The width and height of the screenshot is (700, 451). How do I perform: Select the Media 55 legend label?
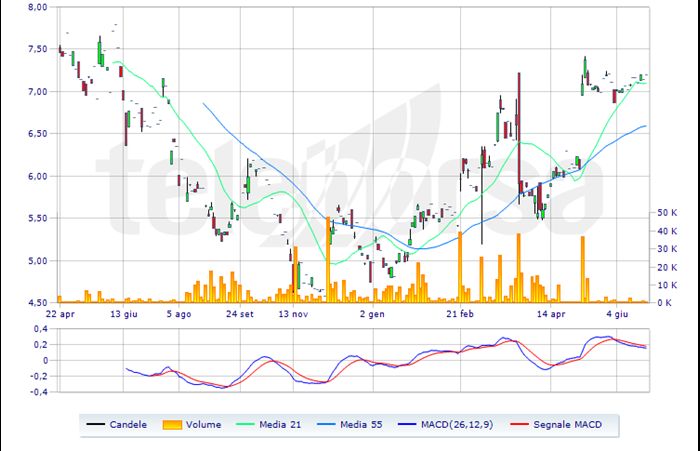pos(361,425)
